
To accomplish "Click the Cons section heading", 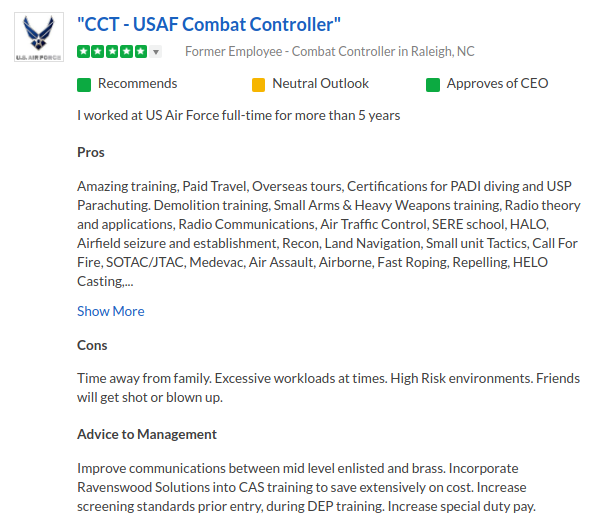I will pos(92,345).
